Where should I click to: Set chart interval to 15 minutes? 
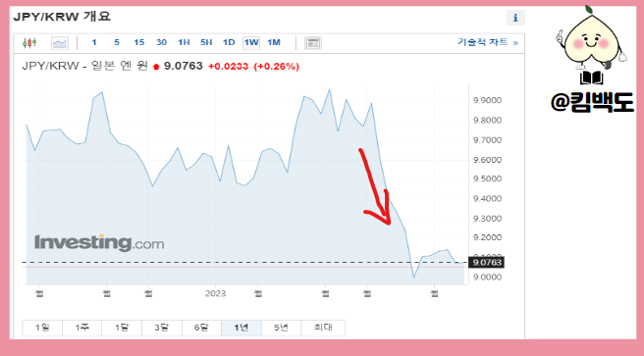139,42
